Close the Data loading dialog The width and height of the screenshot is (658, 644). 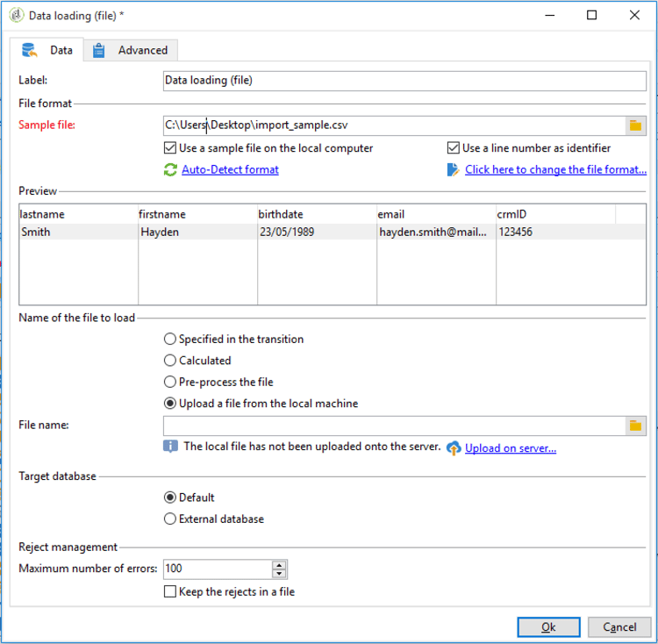pos(634,16)
